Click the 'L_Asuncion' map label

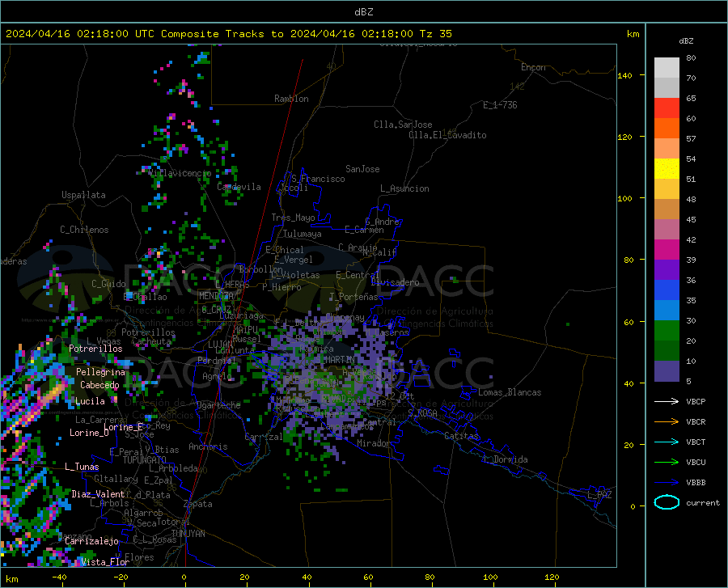pos(404,188)
